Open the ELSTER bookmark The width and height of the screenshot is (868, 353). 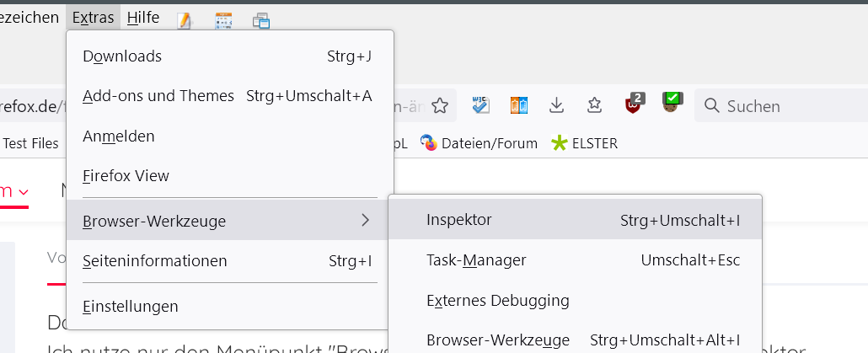pyautogui.click(x=585, y=143)
